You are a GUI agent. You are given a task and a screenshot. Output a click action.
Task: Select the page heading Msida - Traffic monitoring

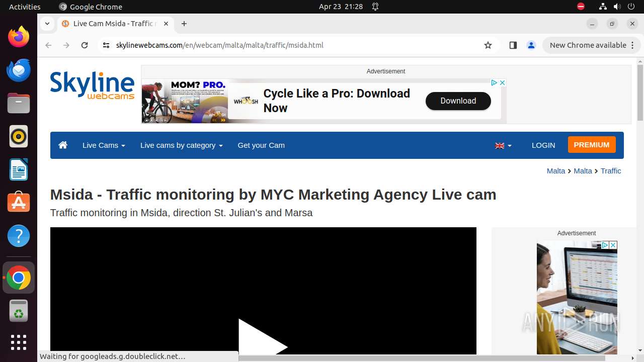pos(273,195)
